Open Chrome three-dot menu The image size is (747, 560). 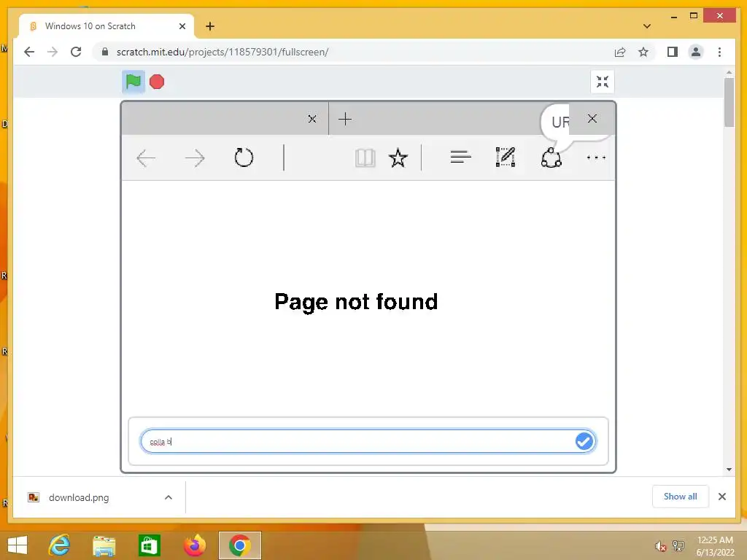point(719,52)
